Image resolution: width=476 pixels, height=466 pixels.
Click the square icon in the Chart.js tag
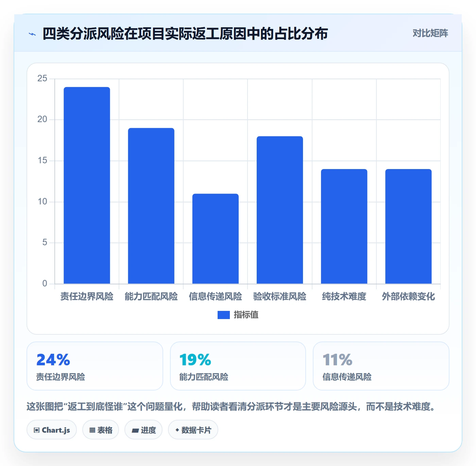pos(37,430)
